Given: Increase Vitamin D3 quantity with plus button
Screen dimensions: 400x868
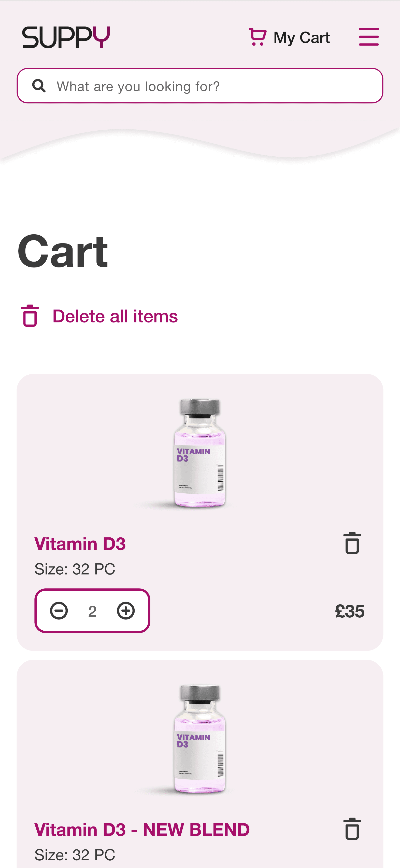Looking at the screenshot, I should click(x=126, y=611).
